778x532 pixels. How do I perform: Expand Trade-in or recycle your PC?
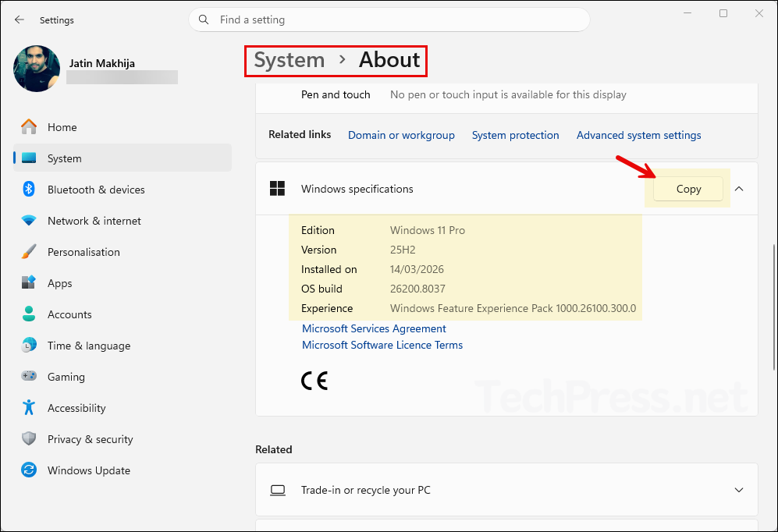coord(739,490)
